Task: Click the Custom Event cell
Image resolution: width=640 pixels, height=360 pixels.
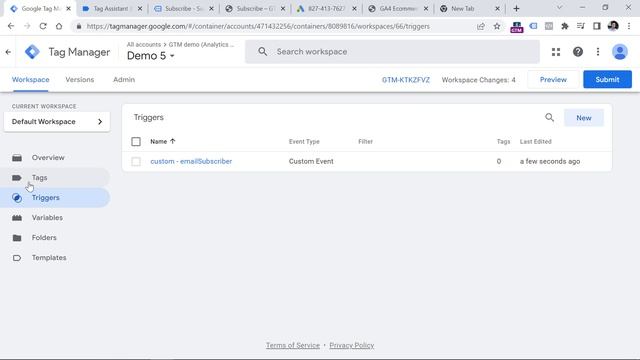Action: pos(311,161)
